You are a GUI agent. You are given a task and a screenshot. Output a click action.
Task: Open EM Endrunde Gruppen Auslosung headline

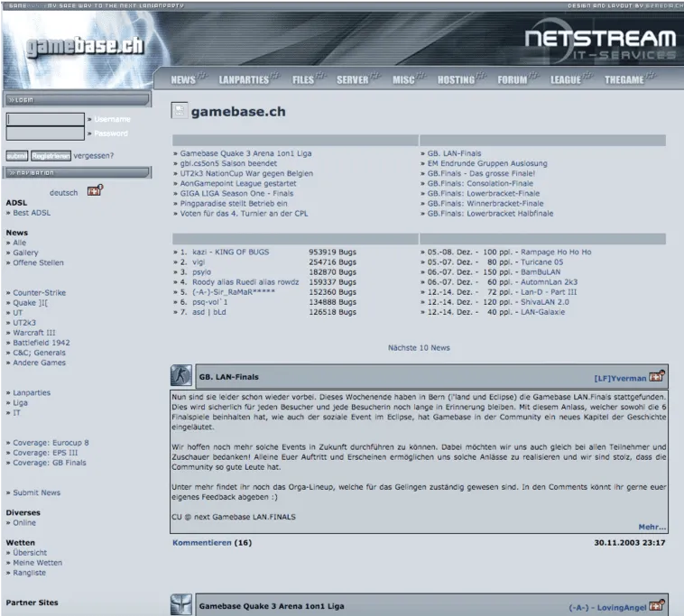pos(487,163)
